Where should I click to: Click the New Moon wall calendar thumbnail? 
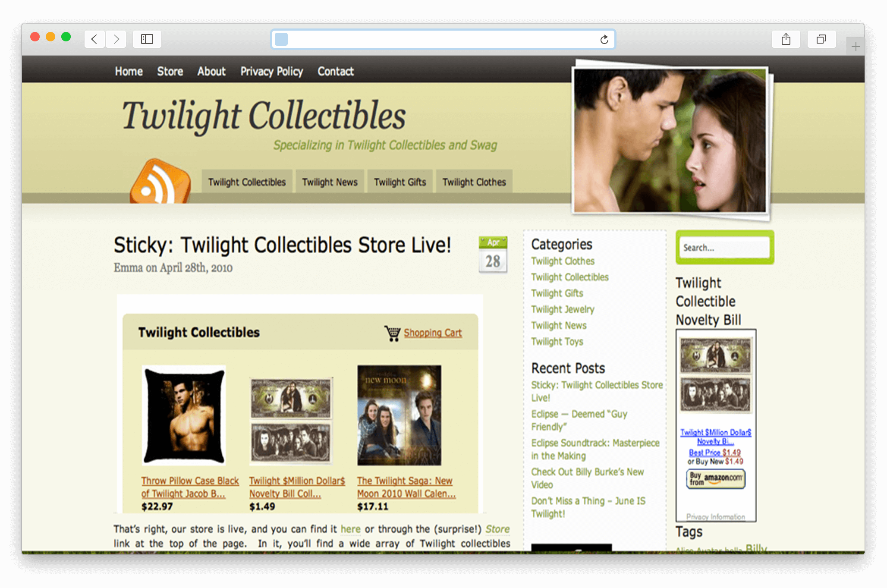pos(399,414)
